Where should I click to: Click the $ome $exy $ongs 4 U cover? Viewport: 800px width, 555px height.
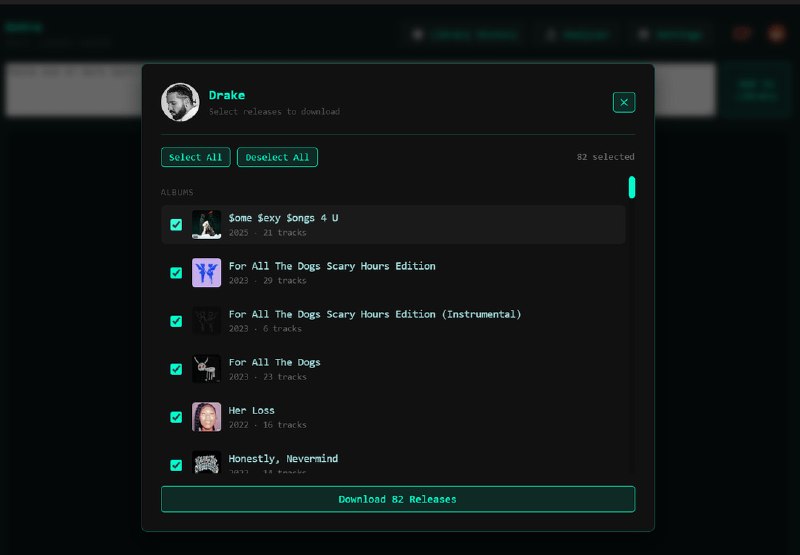click(x=206, y=225)
